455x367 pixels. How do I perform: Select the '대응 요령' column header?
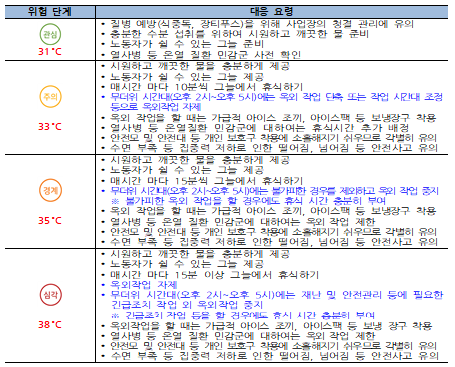point(272,12)
